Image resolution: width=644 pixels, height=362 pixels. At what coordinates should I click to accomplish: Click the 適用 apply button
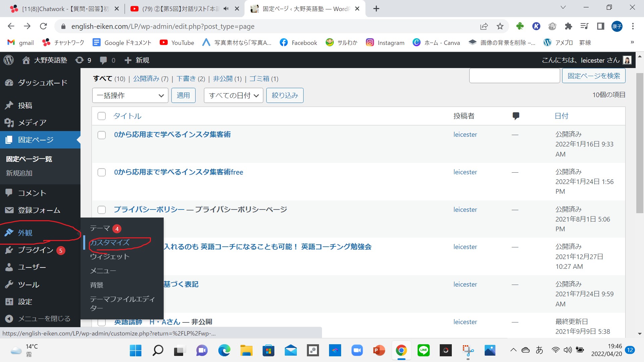point(183,96)
